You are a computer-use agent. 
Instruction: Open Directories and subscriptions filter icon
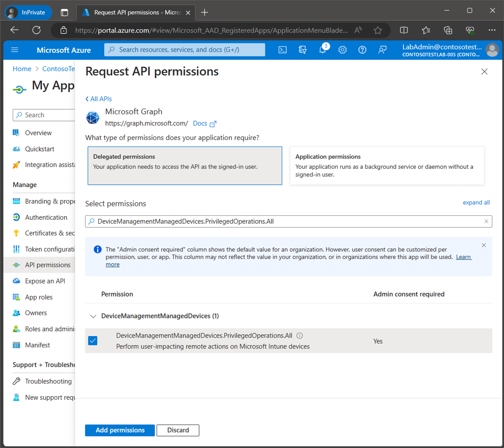click(x=302, y=50)
